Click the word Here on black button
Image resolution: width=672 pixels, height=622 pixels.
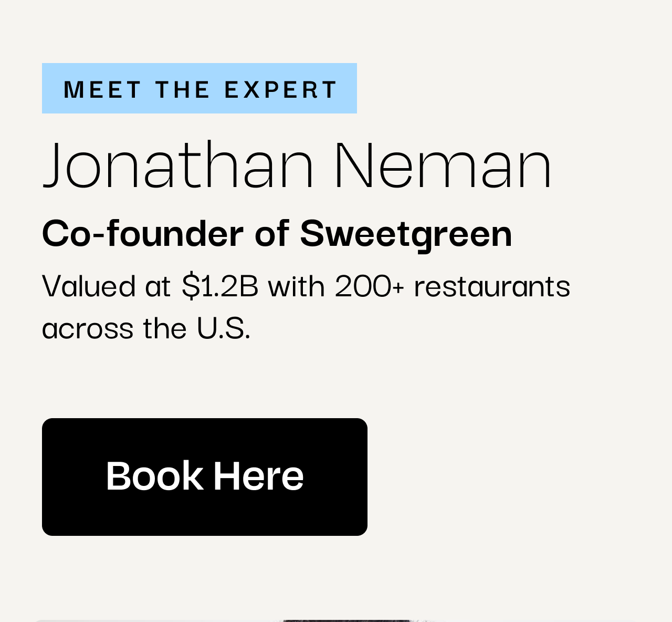[x=258, y=476]
